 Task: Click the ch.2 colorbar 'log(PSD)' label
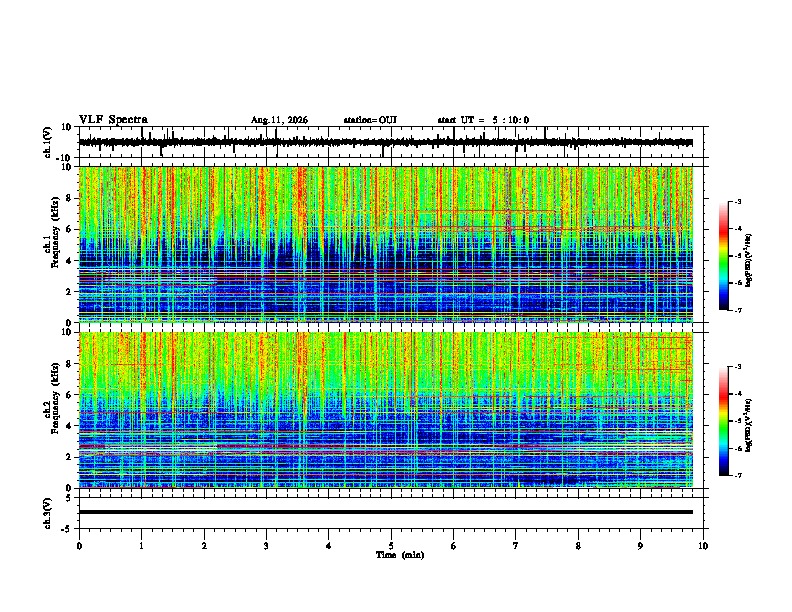[x=749, y=425]
